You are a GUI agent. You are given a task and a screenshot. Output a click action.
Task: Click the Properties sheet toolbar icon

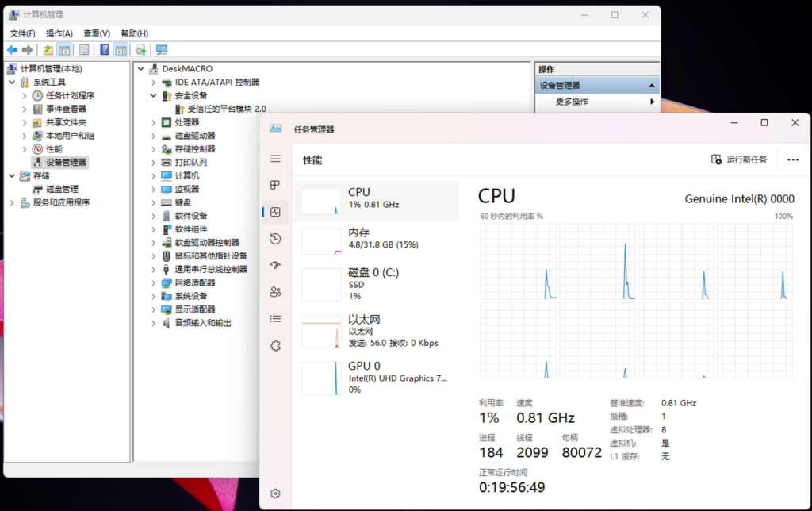pyautogui.click(x=84, y=50)
